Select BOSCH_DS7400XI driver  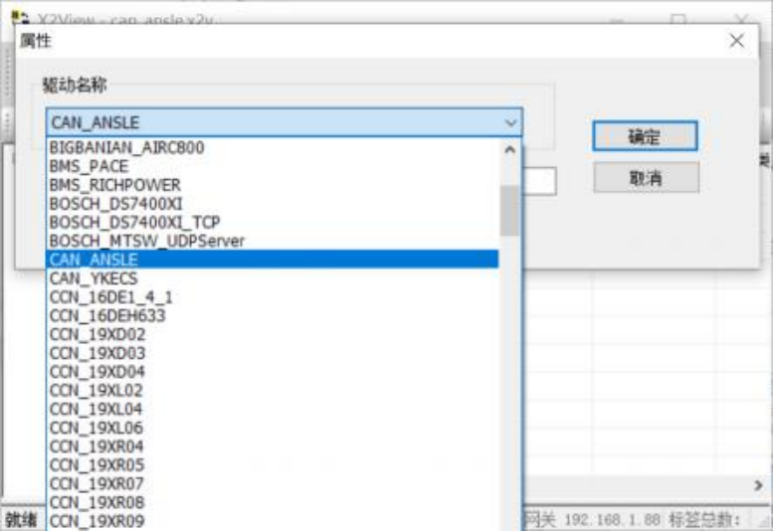(273, 204)
